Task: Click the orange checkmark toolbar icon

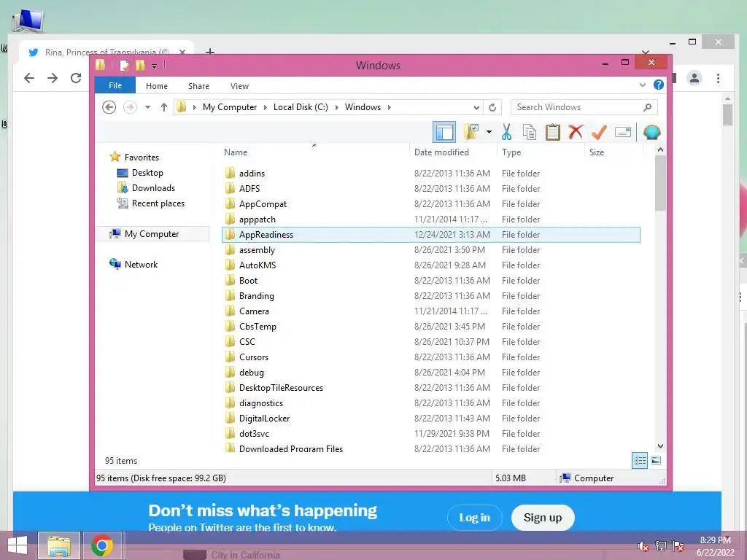Action: [x=599, y=132]
